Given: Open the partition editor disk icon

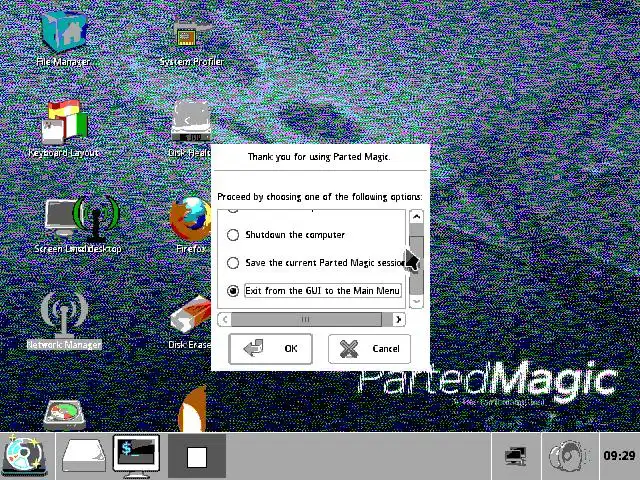Looking at the screenshot, I should point(64,415).
